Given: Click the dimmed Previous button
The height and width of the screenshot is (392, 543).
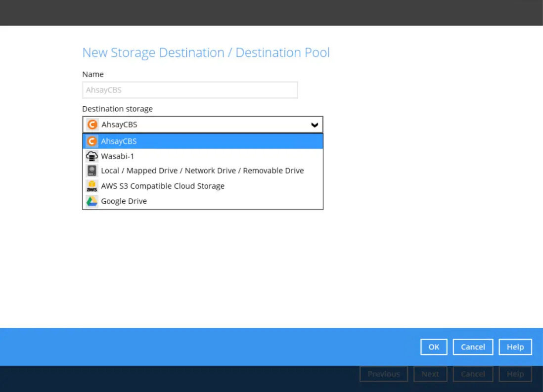Looking at the screenshot, I should coord(384,374).
